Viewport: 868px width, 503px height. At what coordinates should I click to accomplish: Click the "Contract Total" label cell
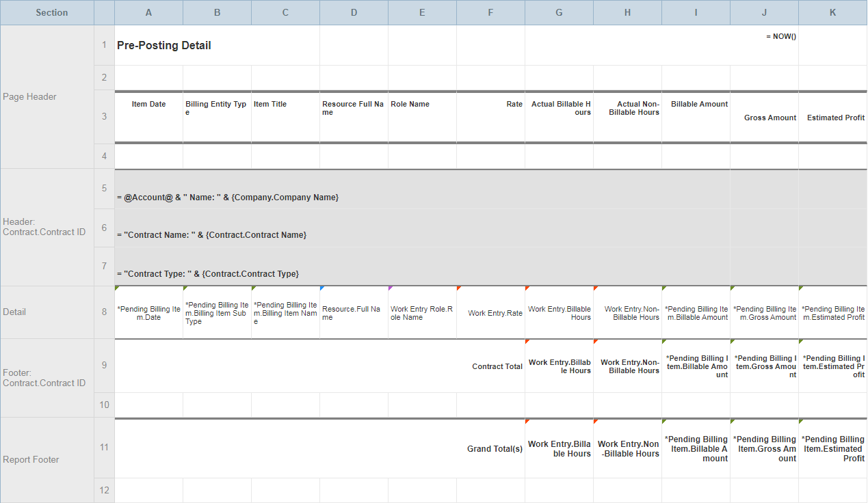coord(497,367)
